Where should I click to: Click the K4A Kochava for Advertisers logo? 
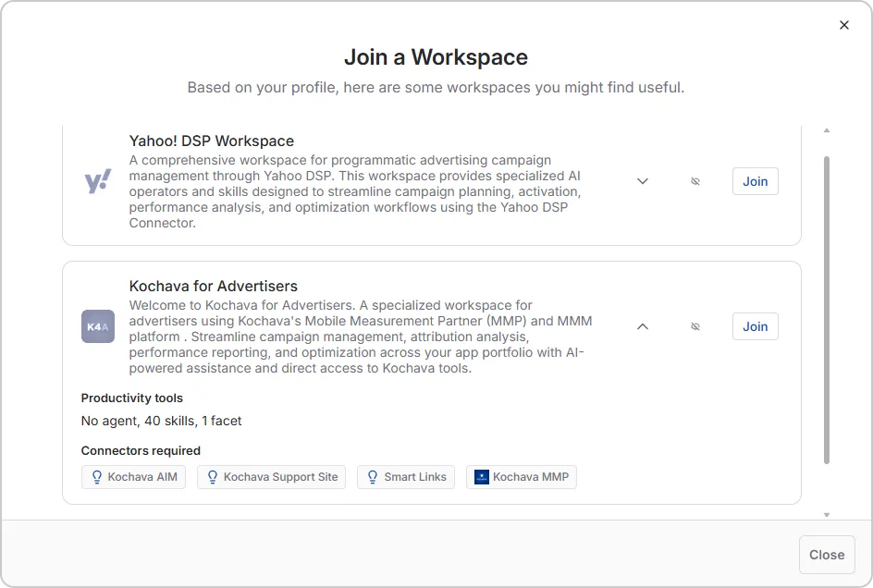coord(98,326)
